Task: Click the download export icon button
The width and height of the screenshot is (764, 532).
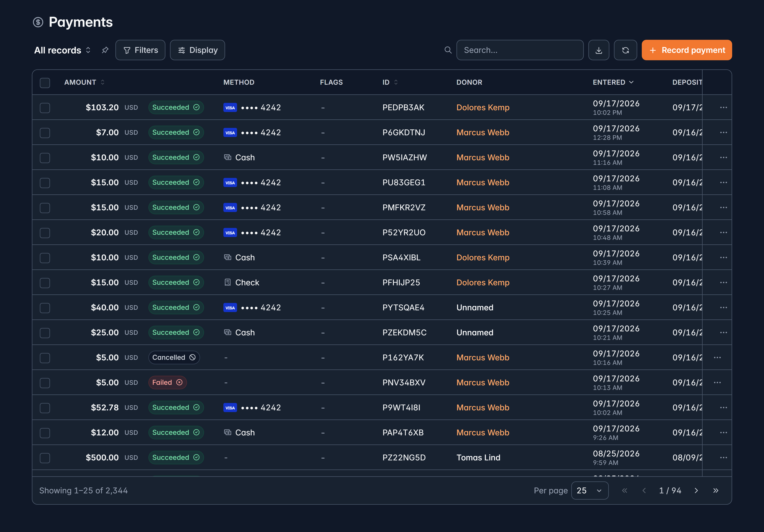Action: [x=599, y=50]
